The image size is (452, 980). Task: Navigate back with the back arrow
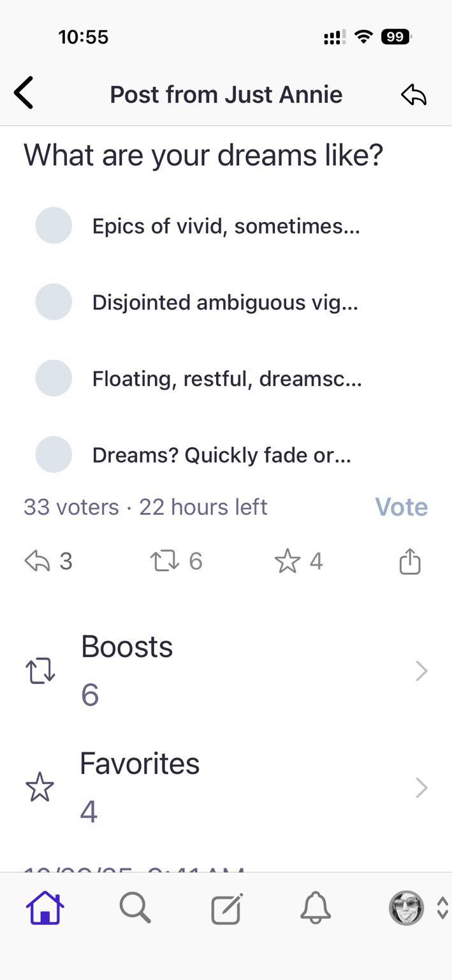click(23, 93)
